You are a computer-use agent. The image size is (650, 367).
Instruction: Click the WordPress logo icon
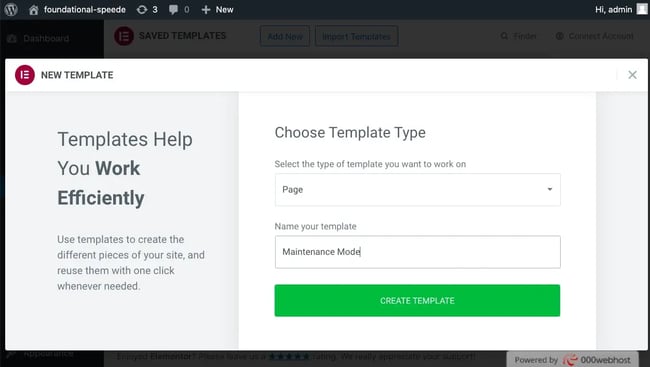(11, 9)
